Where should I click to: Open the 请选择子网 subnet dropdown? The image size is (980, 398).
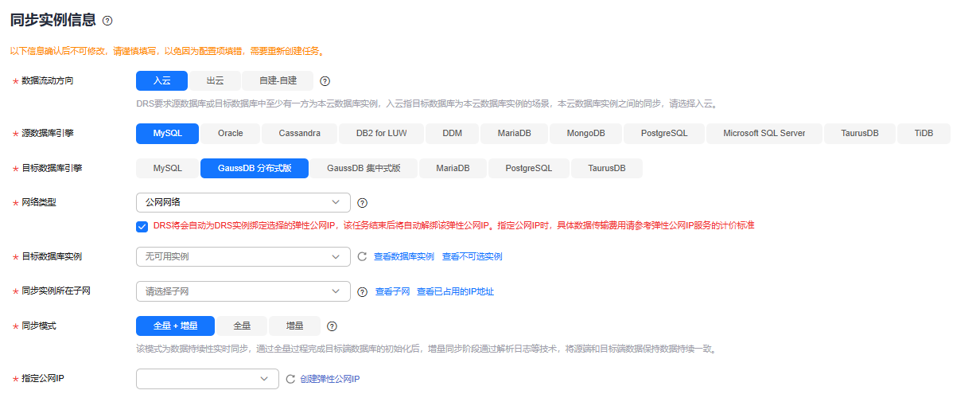pos(243,292)
